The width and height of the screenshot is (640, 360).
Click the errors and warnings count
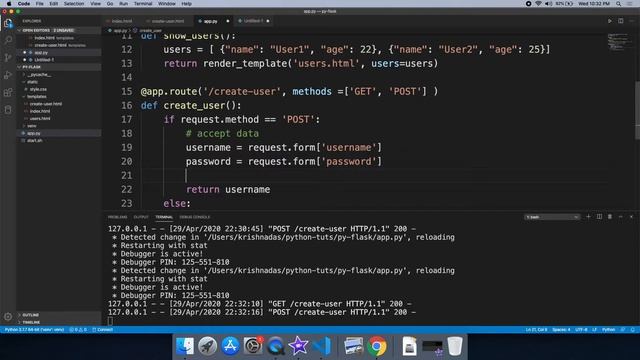click(x=78, y=330)
